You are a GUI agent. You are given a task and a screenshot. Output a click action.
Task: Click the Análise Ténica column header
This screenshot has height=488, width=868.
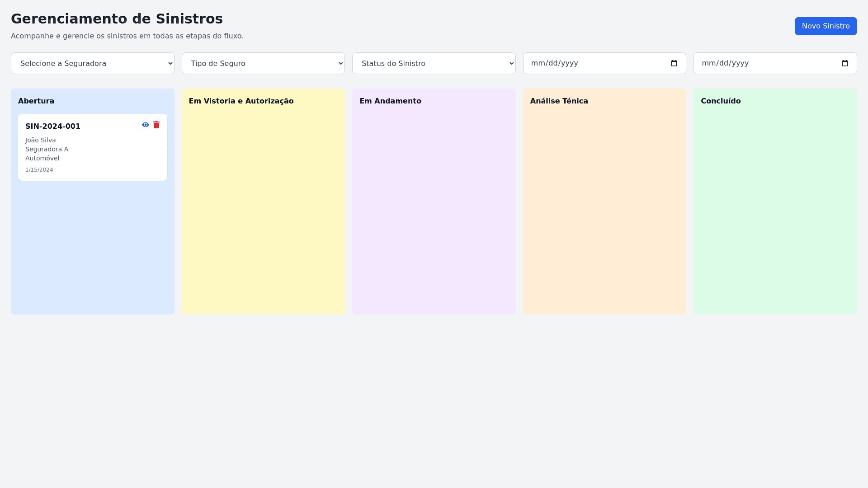pyautogui.click(x=559, y=101)
